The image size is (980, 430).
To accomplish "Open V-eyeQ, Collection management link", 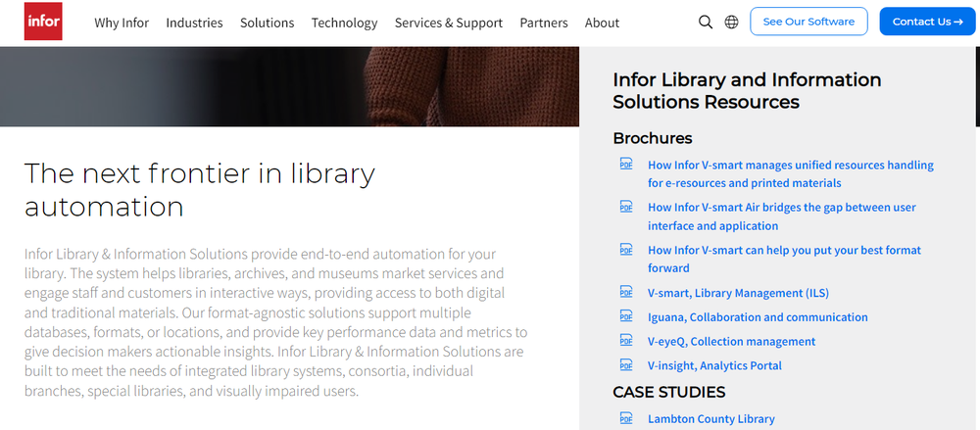I will coord(731,341).
